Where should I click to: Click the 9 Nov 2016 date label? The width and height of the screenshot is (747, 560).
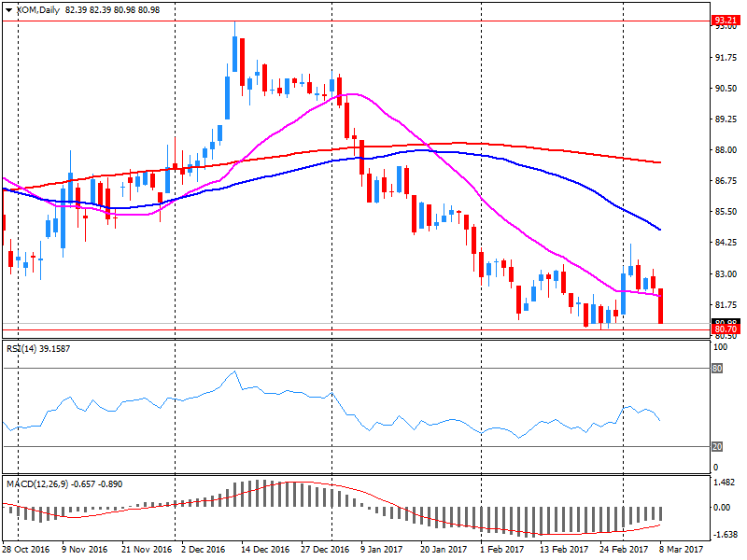(84, 549)
